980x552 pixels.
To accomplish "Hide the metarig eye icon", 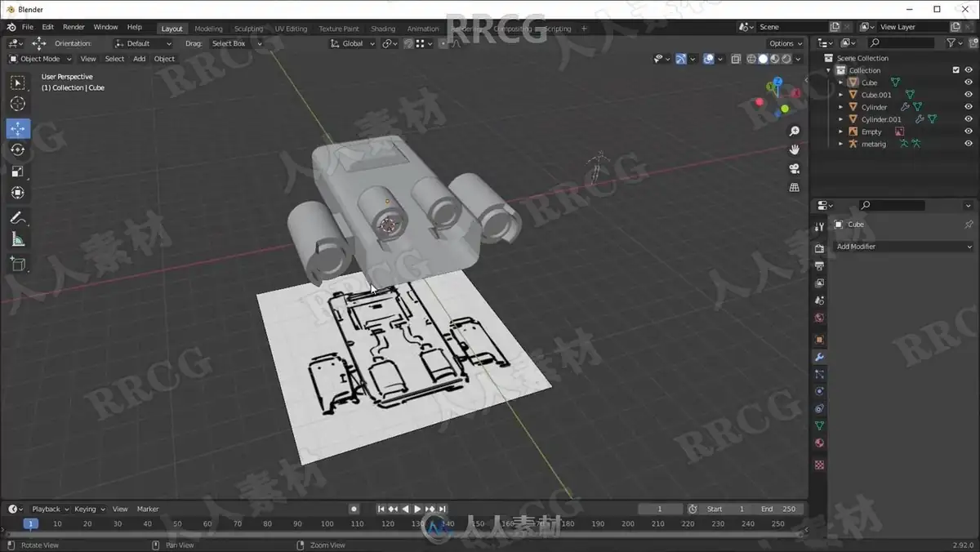I will pyautogui.click(x=969, y=144).
